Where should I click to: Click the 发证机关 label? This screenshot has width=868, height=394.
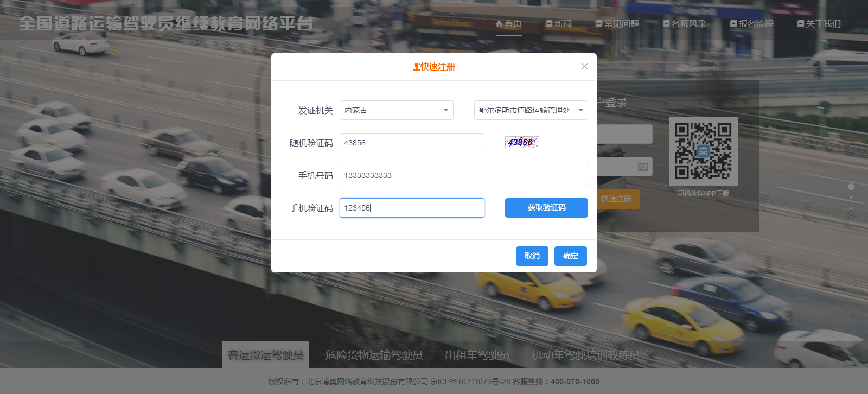pos(315,111)
